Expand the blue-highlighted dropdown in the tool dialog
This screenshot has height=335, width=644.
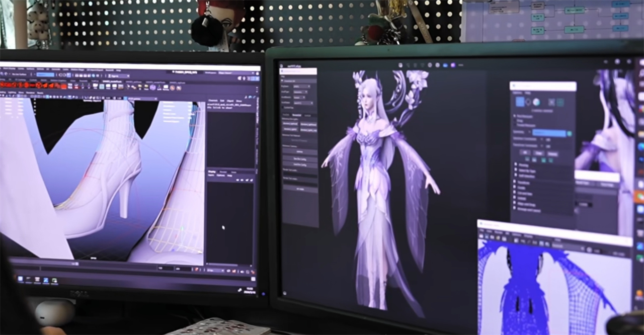549,133
